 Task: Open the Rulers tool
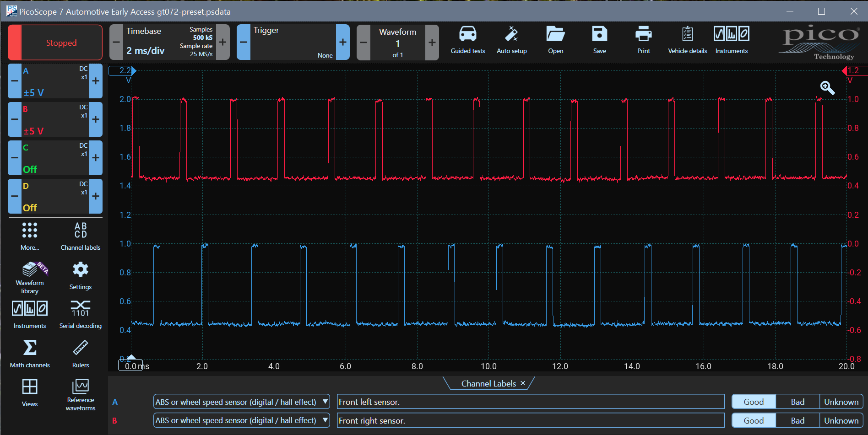(x=80, y=353)
